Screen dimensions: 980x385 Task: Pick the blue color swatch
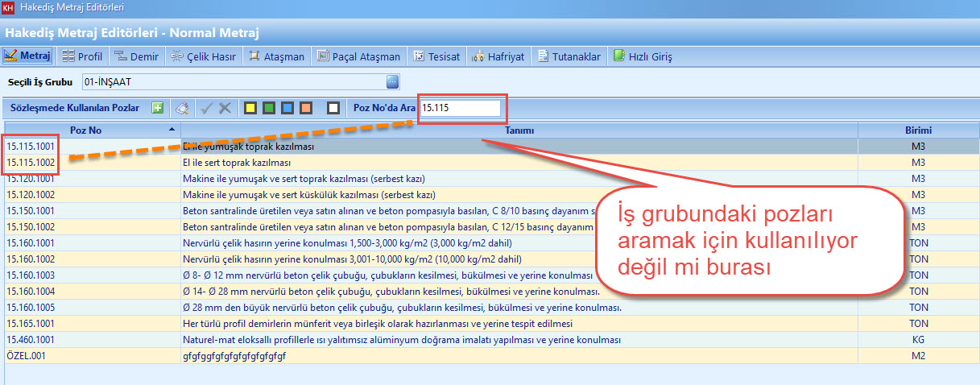coord(287,108)
